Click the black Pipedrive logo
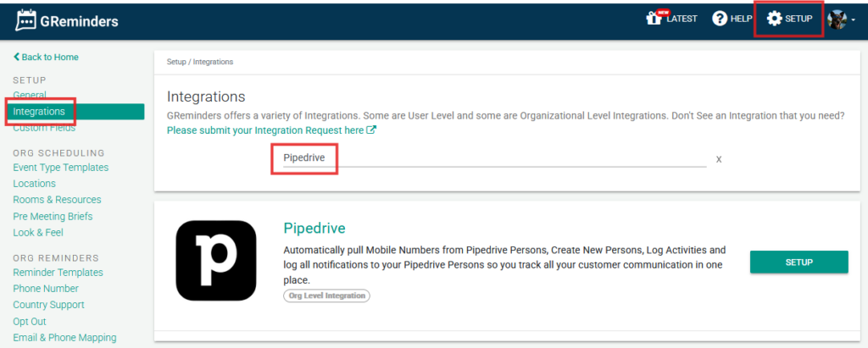868x348 pixels. click(x=216, y=262)
